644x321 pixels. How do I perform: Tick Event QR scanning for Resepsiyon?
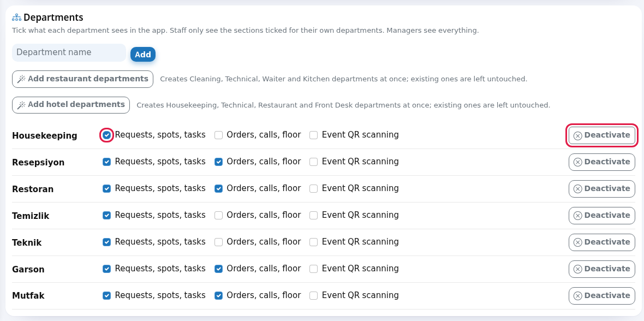(x=313, y=162)
